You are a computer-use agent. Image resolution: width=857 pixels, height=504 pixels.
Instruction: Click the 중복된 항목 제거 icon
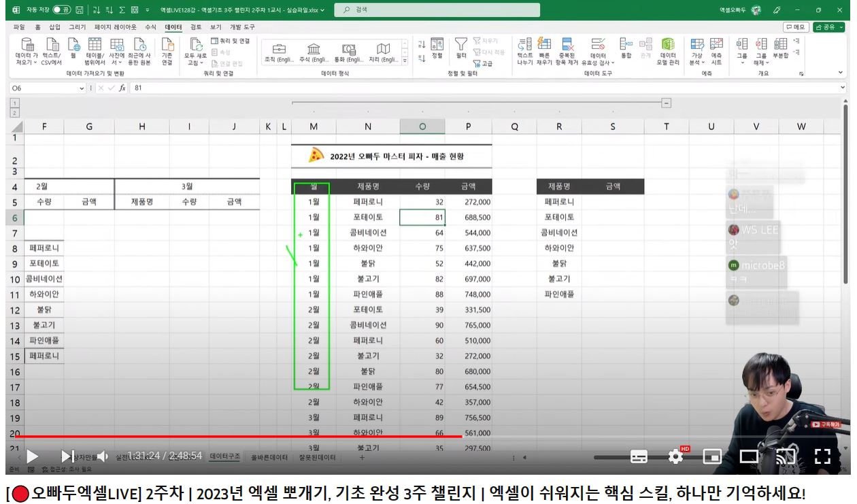(567, 51)
